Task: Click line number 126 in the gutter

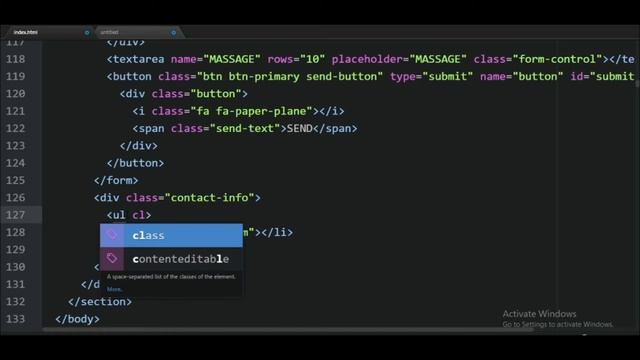Action: pyautogui.click(x=16, y=198)
